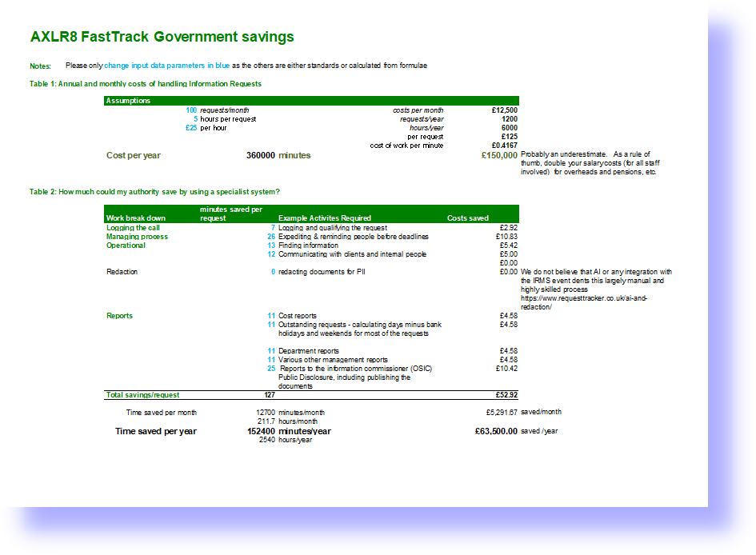
Task: Click the £150,000 cost per year total
Action: [x=499, y=155]
